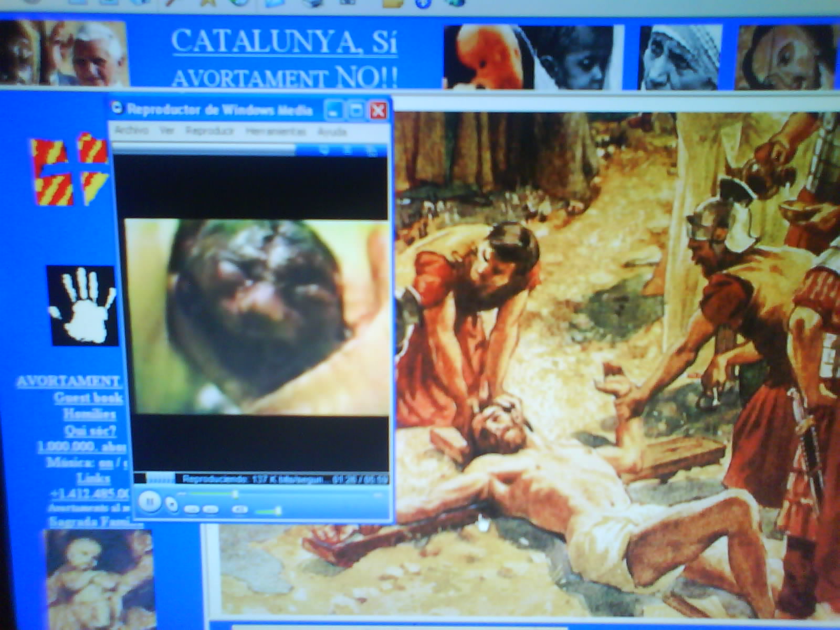The width and height of the screenshot is (840, 630).
Task: Open the Sagrada Família link
Action: [96, 522]
